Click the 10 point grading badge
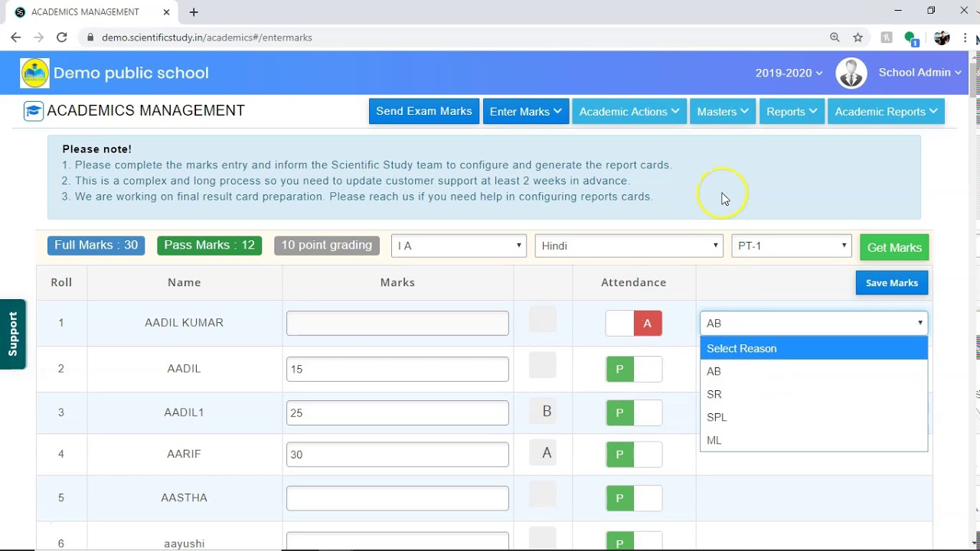This screenshot has height=551, width=980. pyautogui.click(x=326, y=245)
